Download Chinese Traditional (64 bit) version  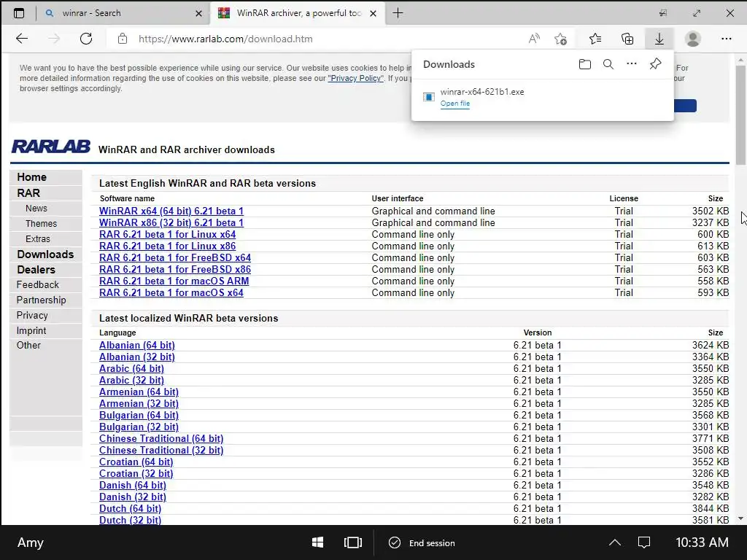pyautogui.click(x=161, y=438)
